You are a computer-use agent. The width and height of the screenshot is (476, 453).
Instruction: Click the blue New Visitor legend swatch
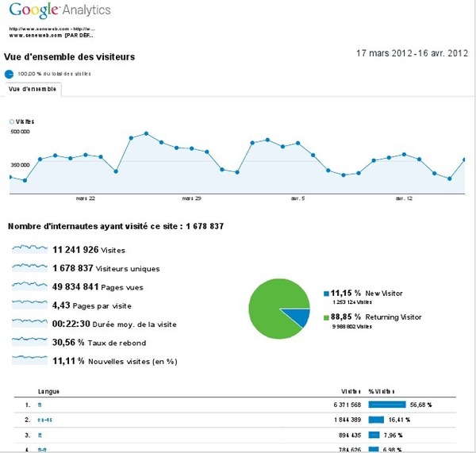pyautogui.click(x=326, y=293)
